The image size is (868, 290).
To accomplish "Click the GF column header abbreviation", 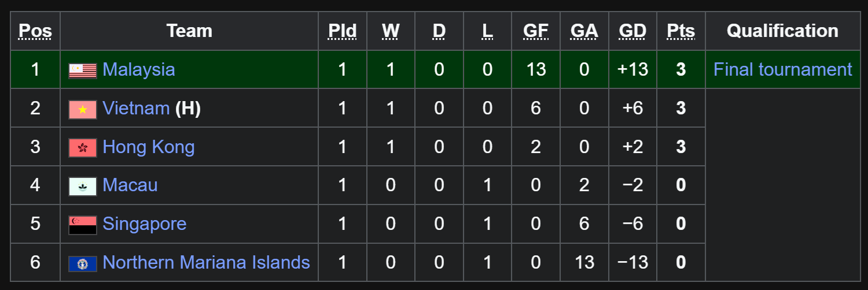I will 536,31.
